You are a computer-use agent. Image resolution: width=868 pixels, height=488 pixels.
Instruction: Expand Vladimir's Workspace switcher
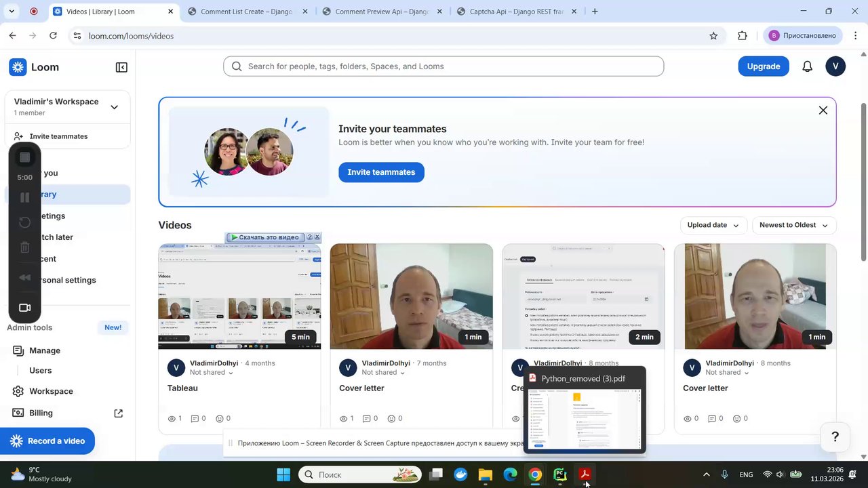[114, 107]
